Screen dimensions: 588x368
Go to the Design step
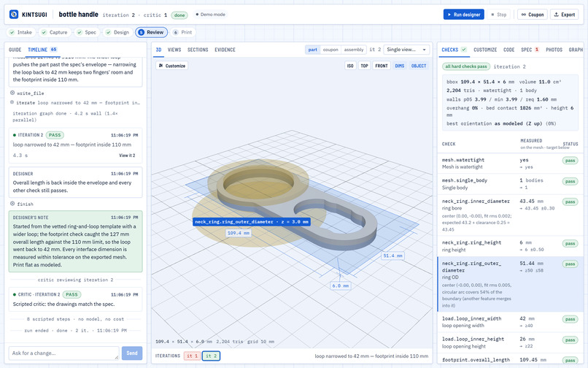[x=117, y=32]
